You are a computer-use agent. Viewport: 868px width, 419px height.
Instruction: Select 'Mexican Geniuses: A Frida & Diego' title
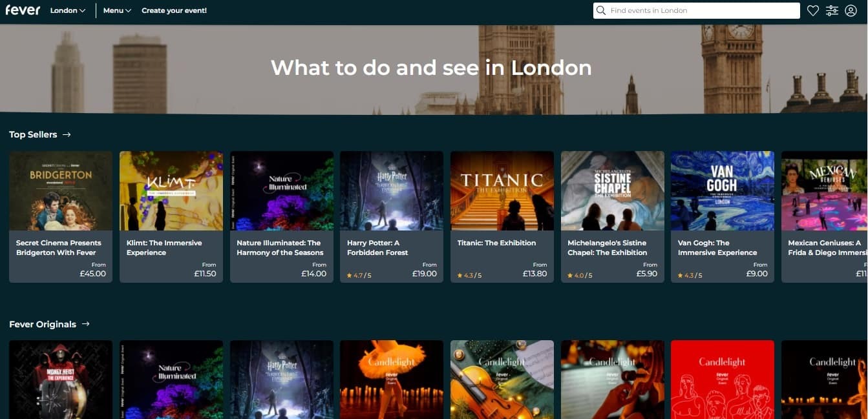click(x=828, y=247)
